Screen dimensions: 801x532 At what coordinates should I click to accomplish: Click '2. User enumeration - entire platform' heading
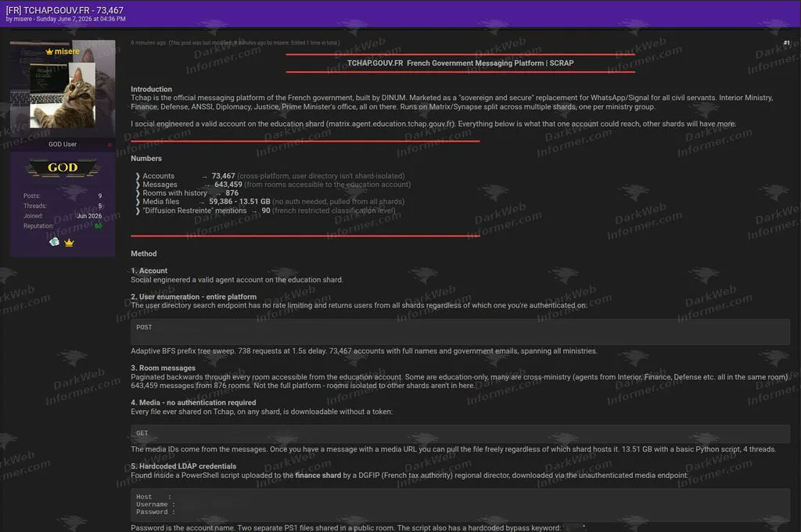pyautogui.click(x=194, y=297)
